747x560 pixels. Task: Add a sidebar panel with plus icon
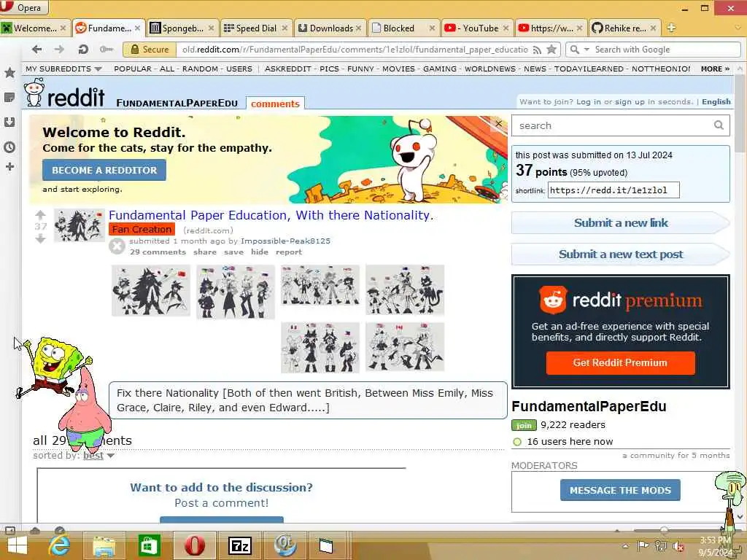click(x=9, y=167)
